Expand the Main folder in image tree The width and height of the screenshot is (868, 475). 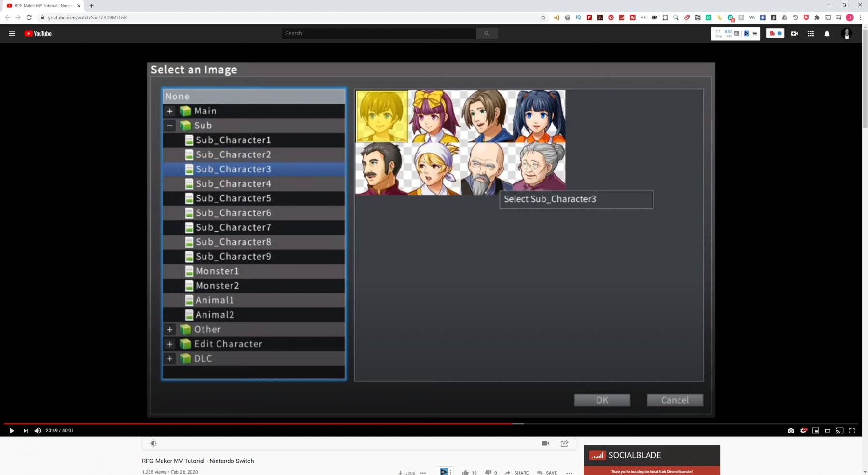(170, 111)
